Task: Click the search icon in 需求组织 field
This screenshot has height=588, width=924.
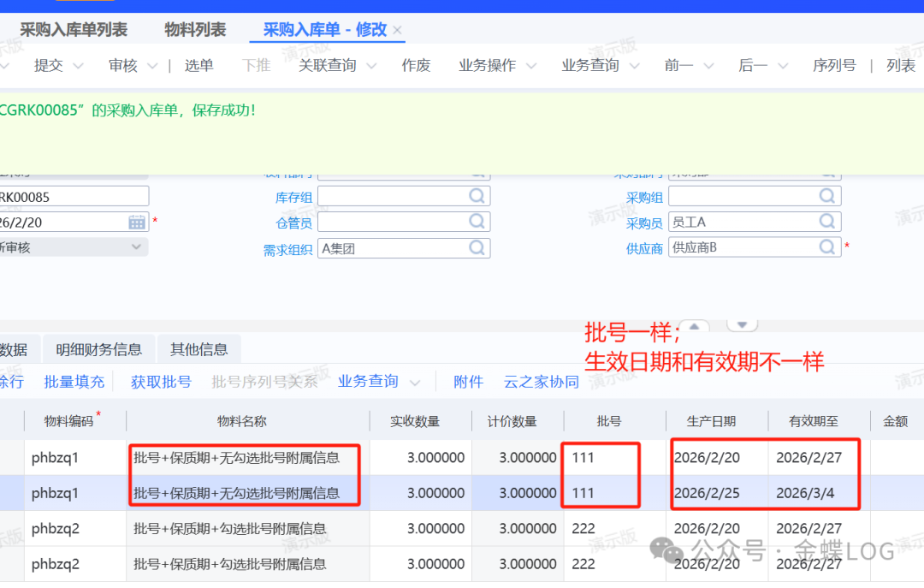Action: (477, 248)
